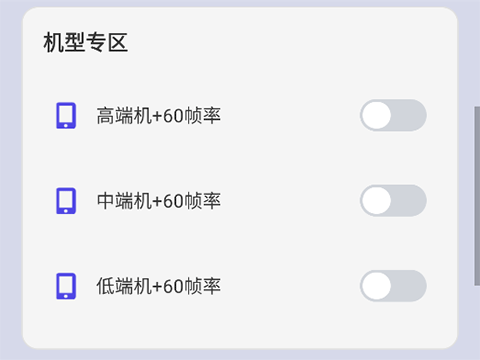Enable the 高端机+60帧率 switch
The image size is (480, 360).
(x=393, y=115)
